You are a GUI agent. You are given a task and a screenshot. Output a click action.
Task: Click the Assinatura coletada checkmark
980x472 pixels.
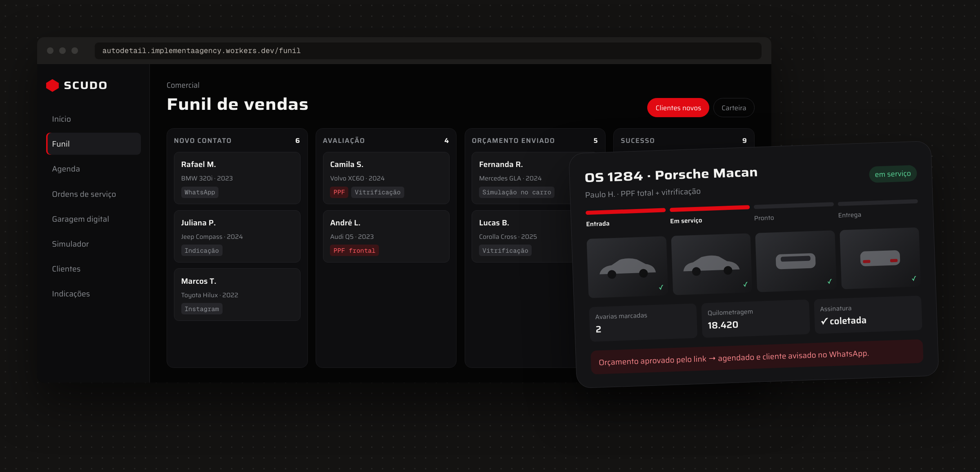click(824, 321)
